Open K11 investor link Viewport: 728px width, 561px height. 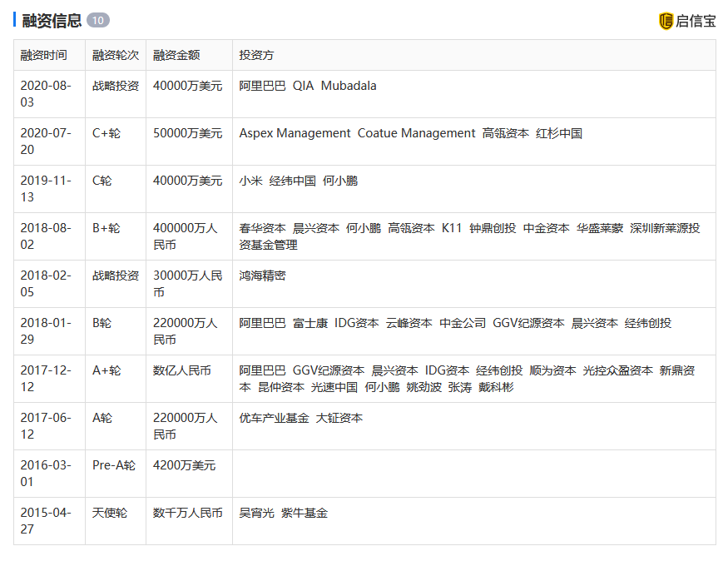(452, 228)
